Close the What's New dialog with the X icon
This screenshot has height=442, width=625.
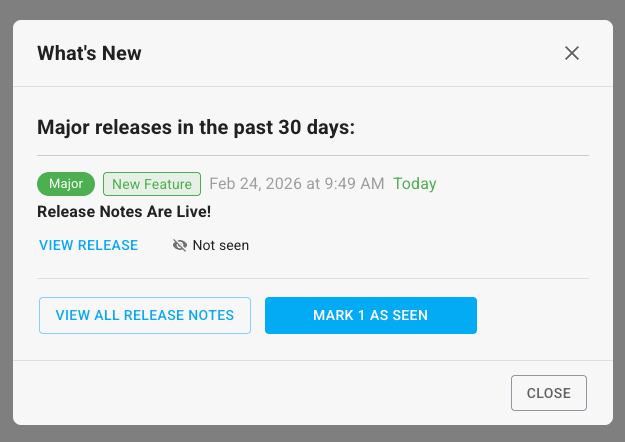572,53
